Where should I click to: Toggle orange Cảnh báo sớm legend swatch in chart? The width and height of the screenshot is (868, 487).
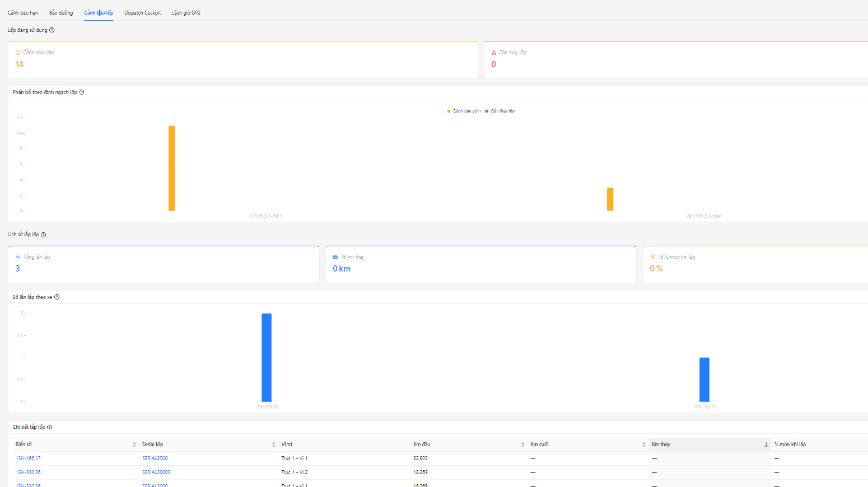449,111
